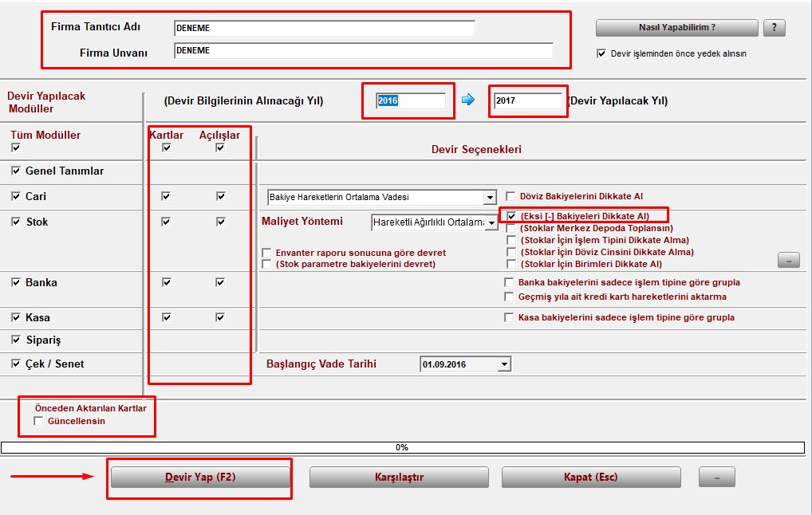Toggle Kasa row Açılışlar checkbox
Image resolution: width=812 pixels, height=515 pixels.
tap(220, 317)
